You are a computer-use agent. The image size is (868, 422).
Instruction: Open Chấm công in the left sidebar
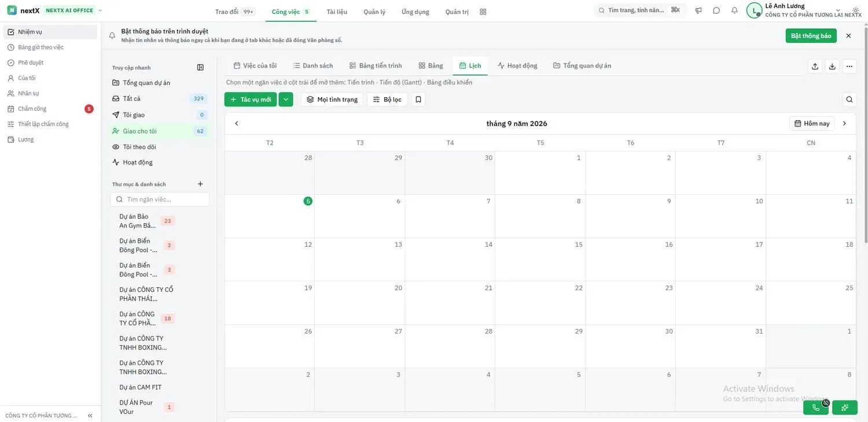[x=50, y=109]
